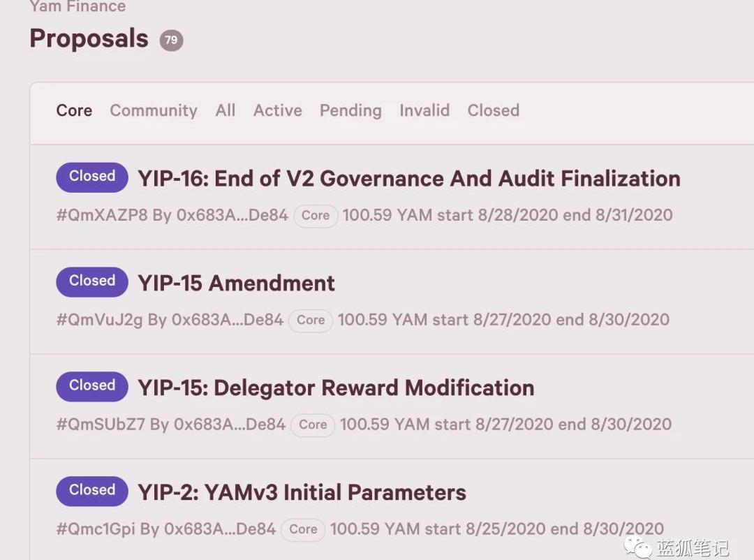This screenshot has height=560, width=754.
Task: Click Core tag in the YIP-2 row
Action: click(303, 530)
